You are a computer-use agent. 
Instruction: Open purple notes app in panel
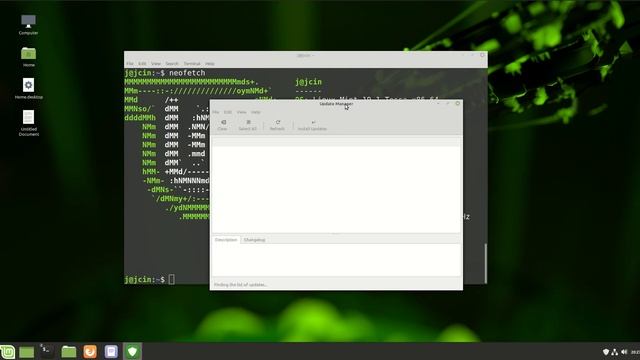tap(111, 351)
